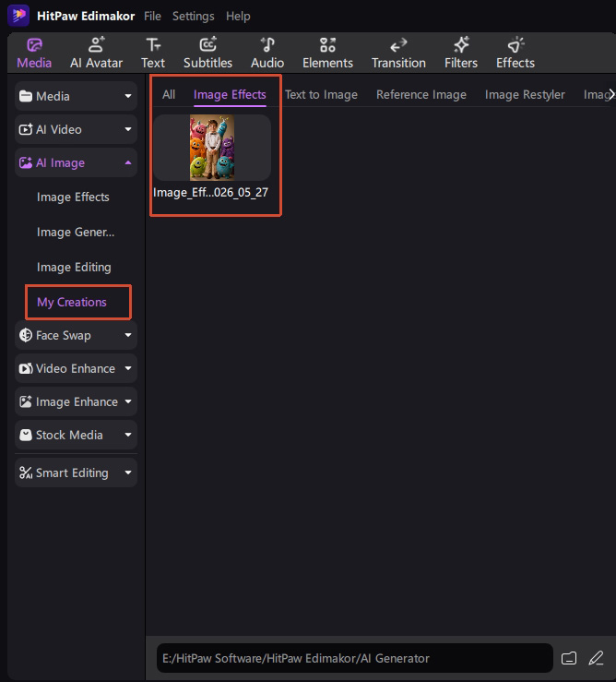
Task: Open Image Effects in the sidebar
Action: point(73,197)
